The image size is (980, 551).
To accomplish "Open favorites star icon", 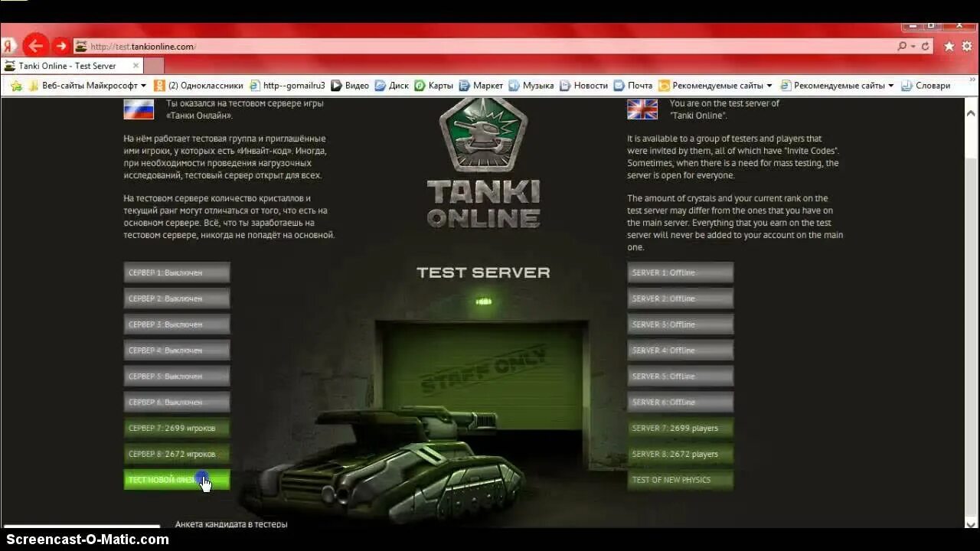I will pyautogui.click(x=949, y=47).
